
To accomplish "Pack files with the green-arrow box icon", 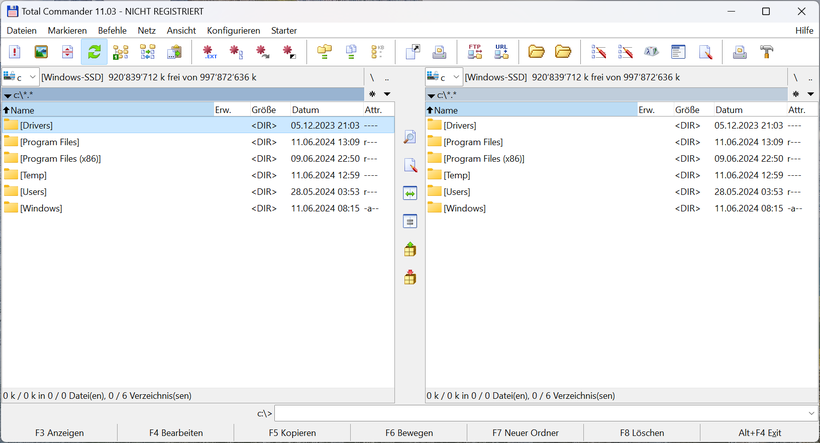I will point(410,249).
